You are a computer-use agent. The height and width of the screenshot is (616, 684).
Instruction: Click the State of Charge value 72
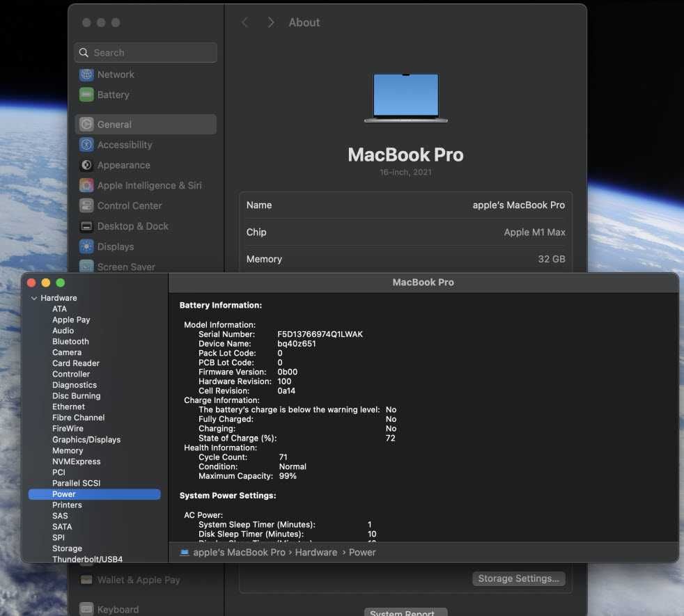tap(391, 438)
